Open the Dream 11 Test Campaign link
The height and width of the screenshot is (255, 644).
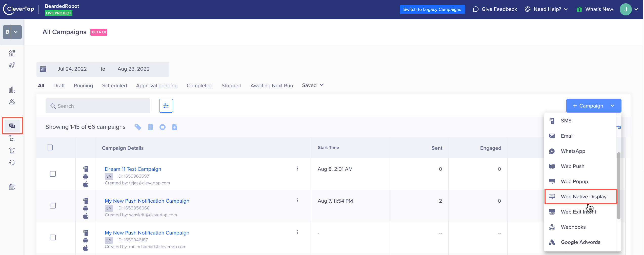[133, 169]
